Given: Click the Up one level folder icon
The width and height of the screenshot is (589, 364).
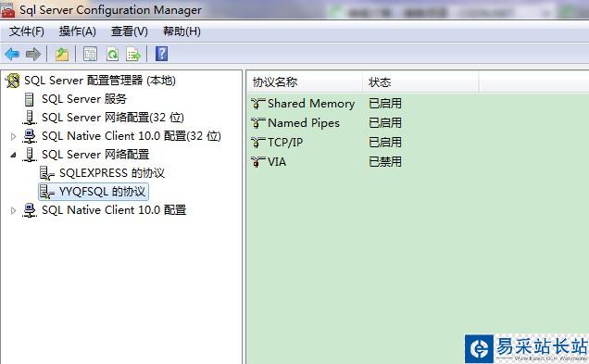Looking at the screenshot, I should [62, 54].
